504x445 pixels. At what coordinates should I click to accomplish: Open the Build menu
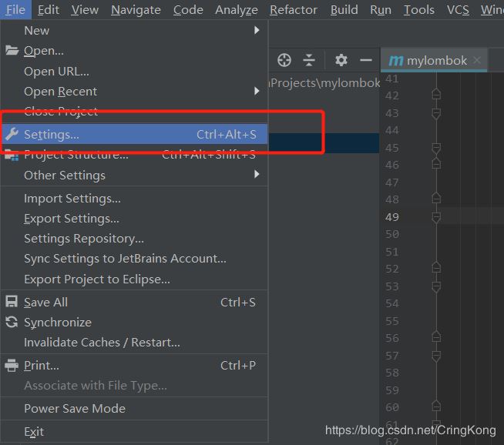(x=344, y=10)
